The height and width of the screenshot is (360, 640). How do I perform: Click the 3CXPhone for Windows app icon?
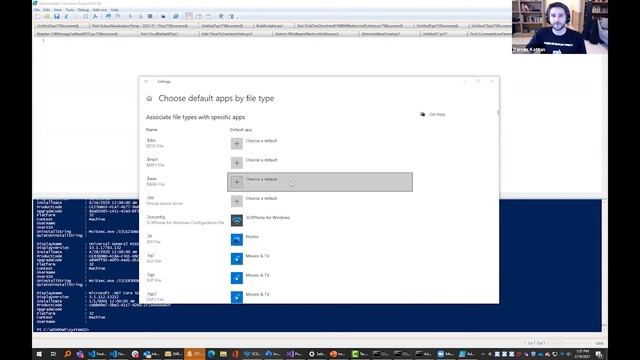[x=237, y=220]
